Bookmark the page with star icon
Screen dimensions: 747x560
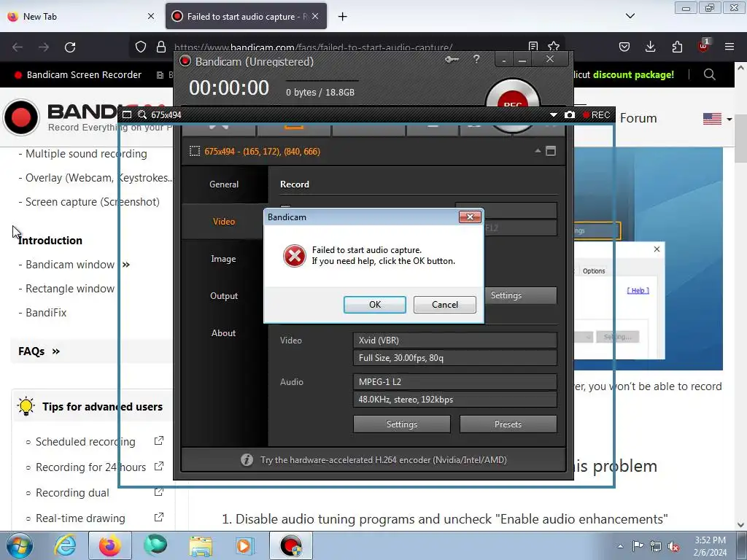[554, 46]
